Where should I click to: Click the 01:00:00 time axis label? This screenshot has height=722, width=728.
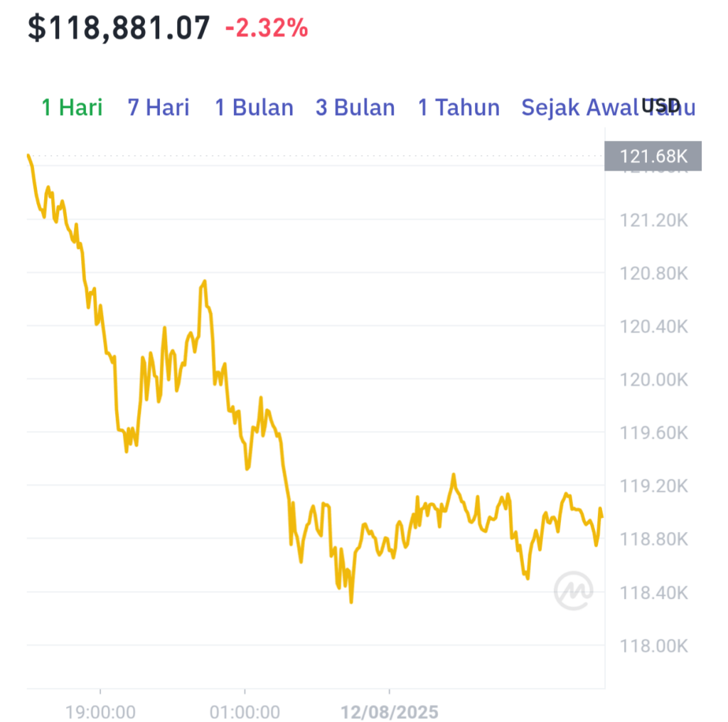[245, 712]
